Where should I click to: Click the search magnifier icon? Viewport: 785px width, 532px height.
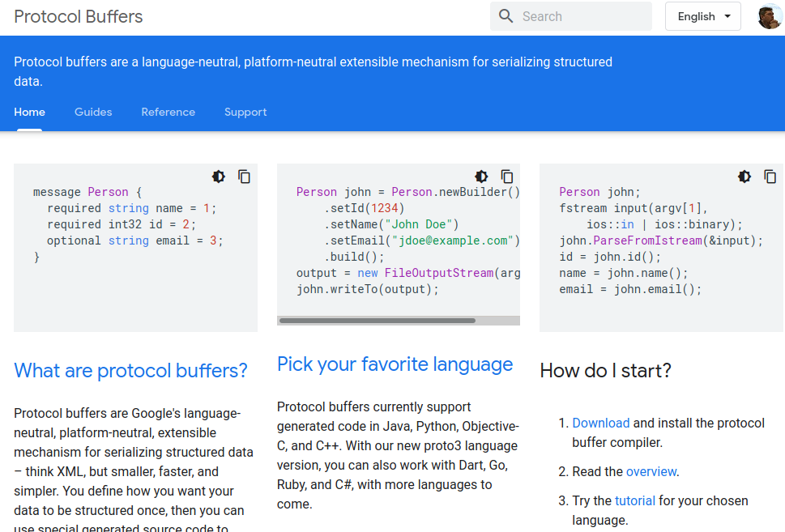click(x=506, y=16)
